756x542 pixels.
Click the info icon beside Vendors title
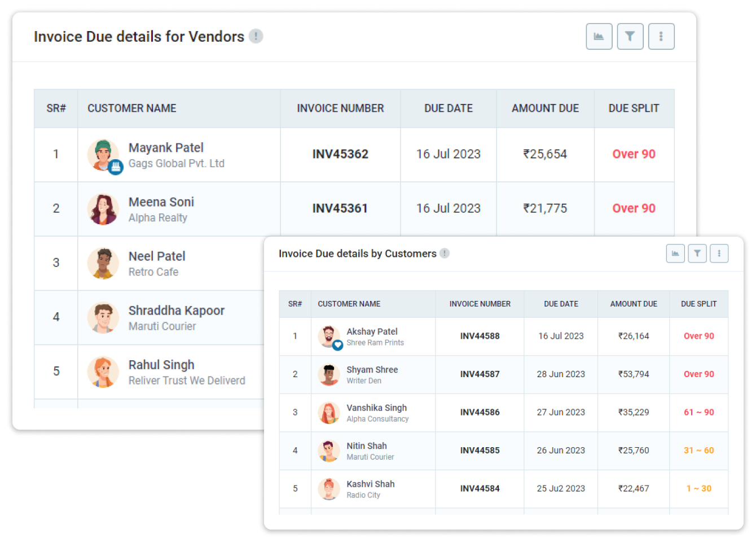pos(256,36)
